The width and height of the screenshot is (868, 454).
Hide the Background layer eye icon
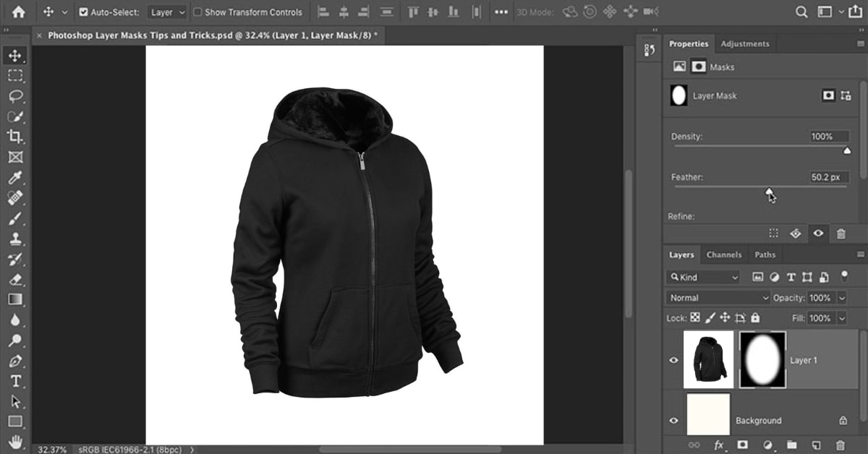tap(674, 420)
